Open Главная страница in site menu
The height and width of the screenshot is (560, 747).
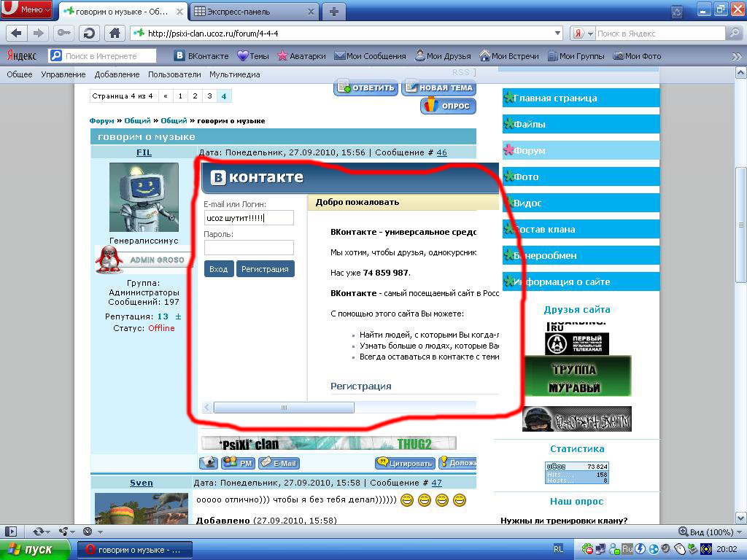point(581,98)
